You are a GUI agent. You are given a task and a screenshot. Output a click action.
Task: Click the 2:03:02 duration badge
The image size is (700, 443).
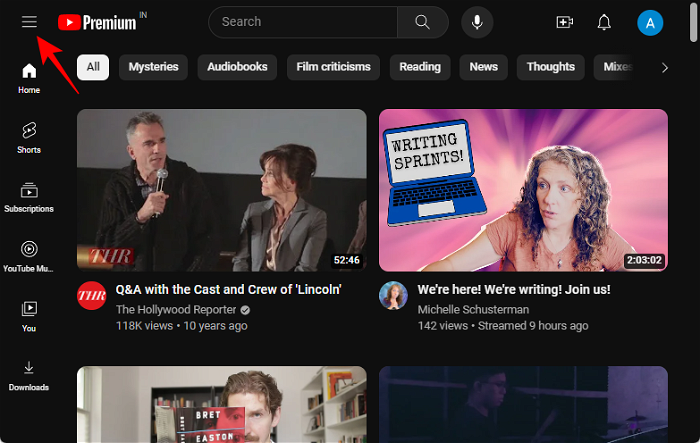tap(644, 260)
